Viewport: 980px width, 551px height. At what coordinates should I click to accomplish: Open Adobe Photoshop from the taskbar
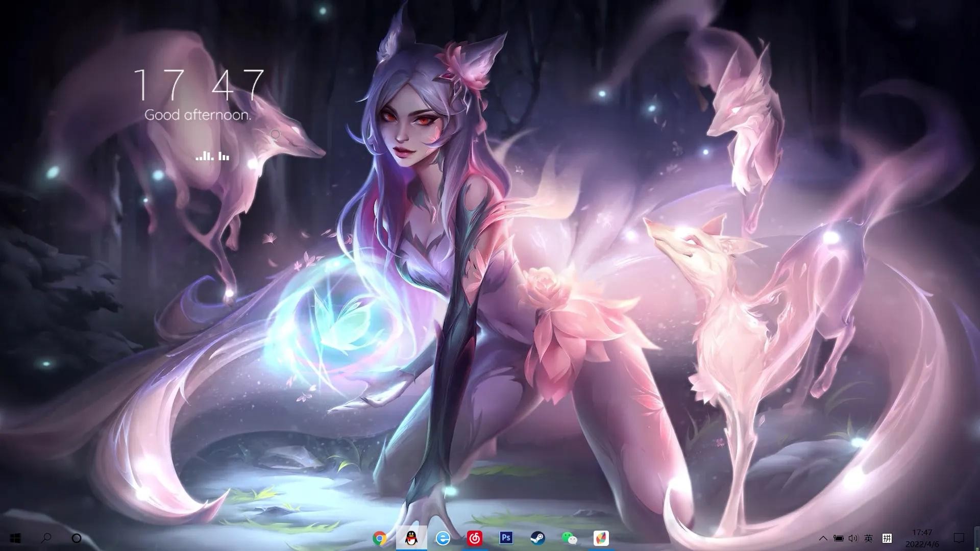pyautogui.click(x=506, y=538)
